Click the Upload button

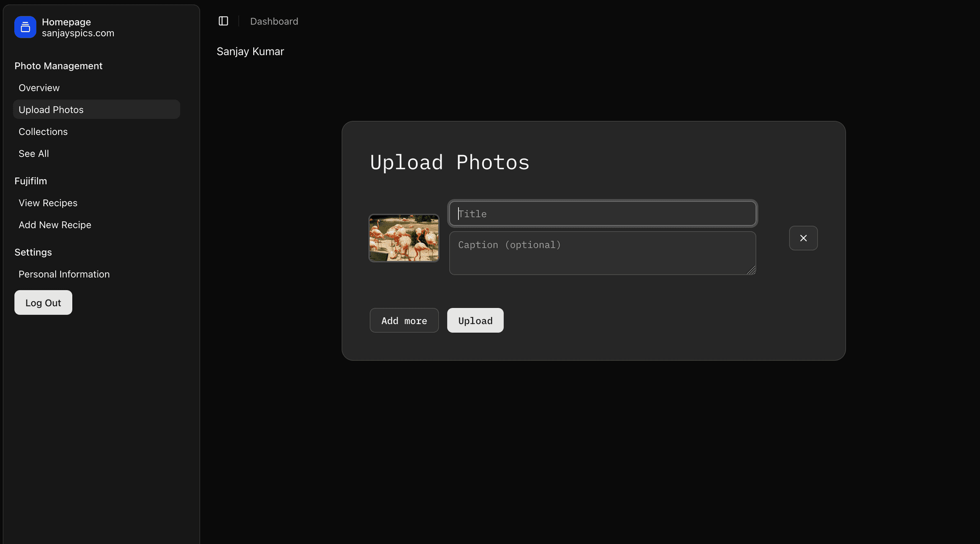(475, 320)
